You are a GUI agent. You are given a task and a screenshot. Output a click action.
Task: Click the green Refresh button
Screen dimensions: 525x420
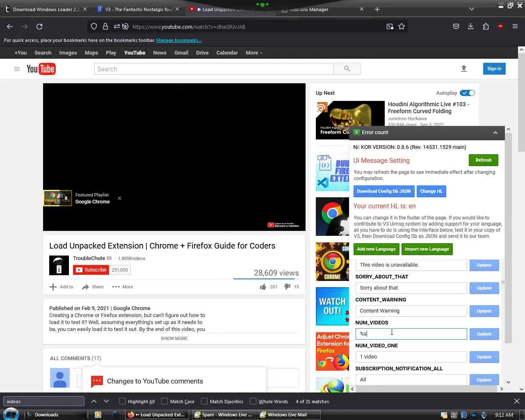(x=483, y=160)
